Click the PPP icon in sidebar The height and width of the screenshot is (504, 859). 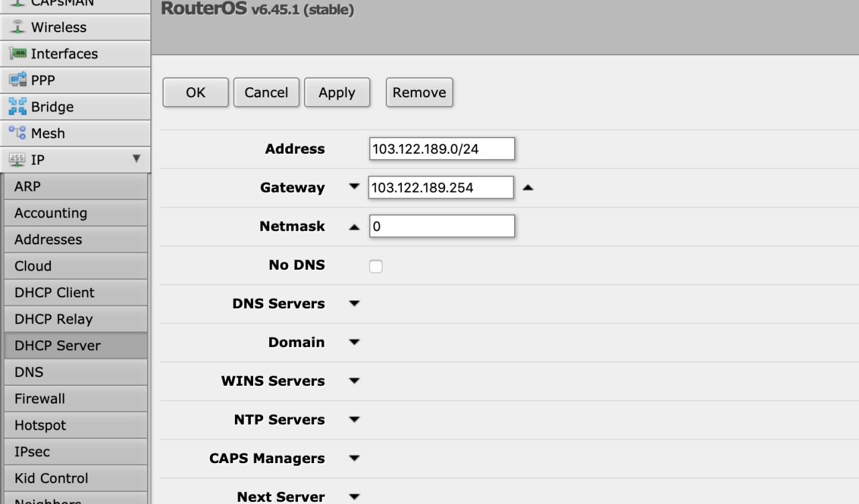coord(17,80)
